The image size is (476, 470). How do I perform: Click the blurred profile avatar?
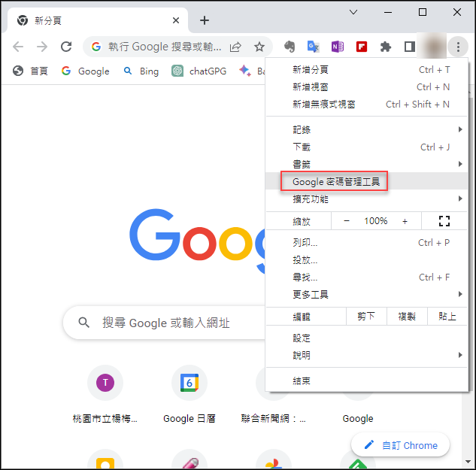click(x=432, y=47)
